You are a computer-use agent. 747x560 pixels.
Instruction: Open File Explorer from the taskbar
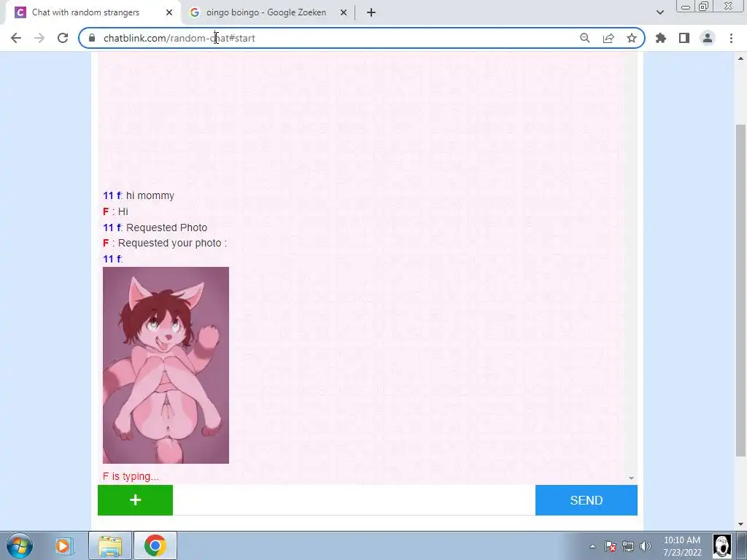pos(111,545)
